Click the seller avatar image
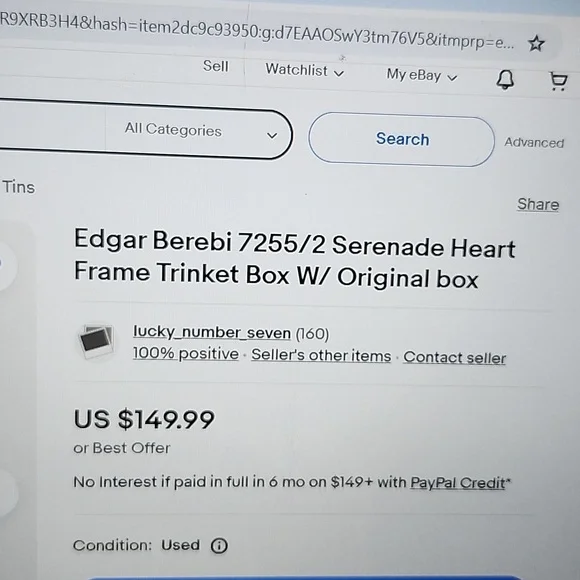This screenshot has width=580, height=580. 97,341
